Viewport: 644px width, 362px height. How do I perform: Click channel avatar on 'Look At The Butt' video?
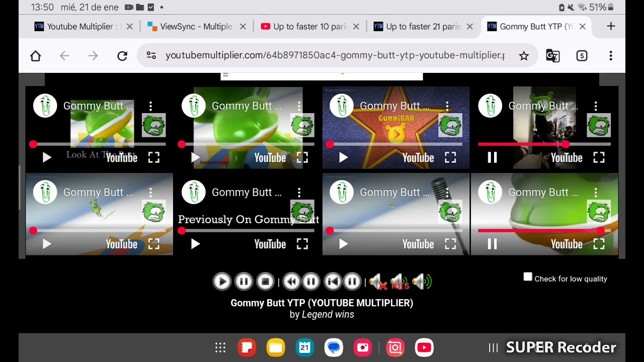click(45, 106)
